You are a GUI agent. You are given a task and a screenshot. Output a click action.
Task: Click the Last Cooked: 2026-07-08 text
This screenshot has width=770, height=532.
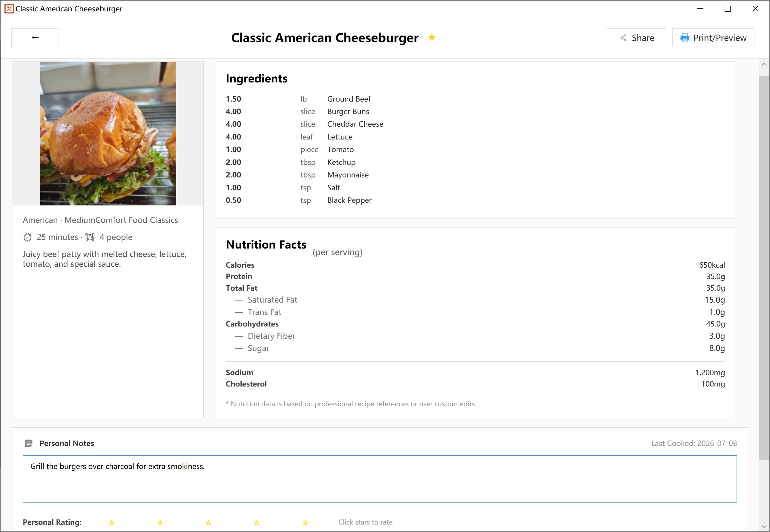pos(694,443)
